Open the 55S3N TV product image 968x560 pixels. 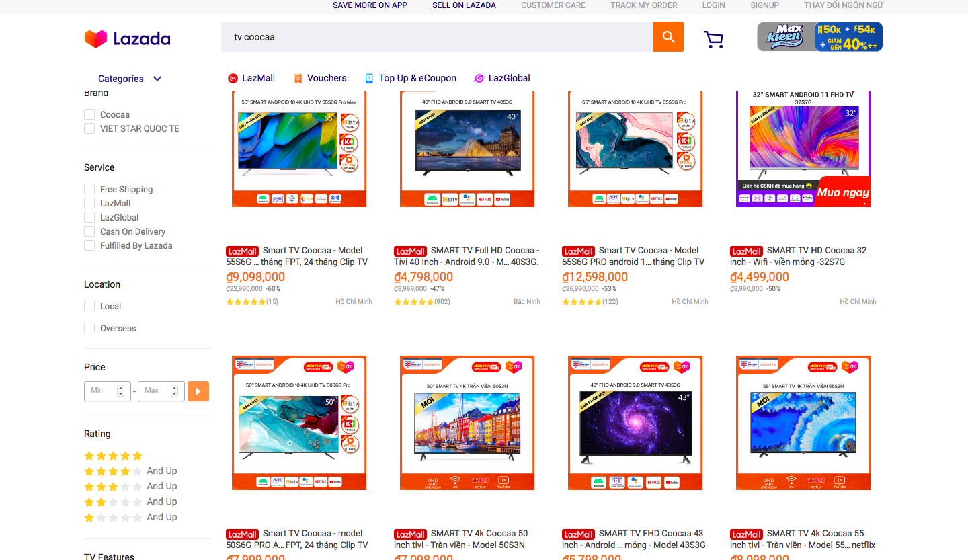tap(803, 423)
